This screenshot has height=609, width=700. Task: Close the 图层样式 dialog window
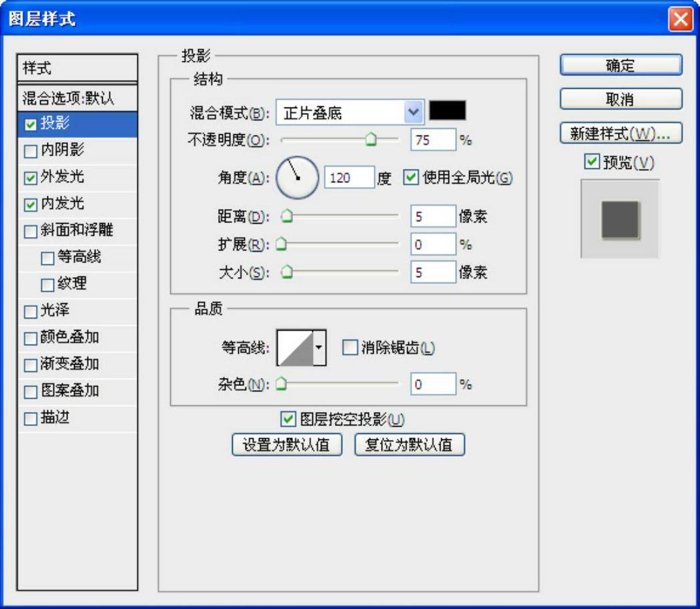tap(680, 19)
